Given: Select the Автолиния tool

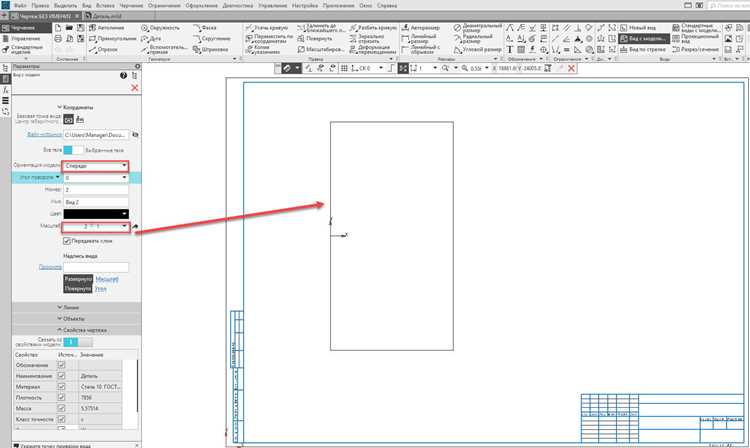Looking at the screenshot, I should (x=106, y=28).
